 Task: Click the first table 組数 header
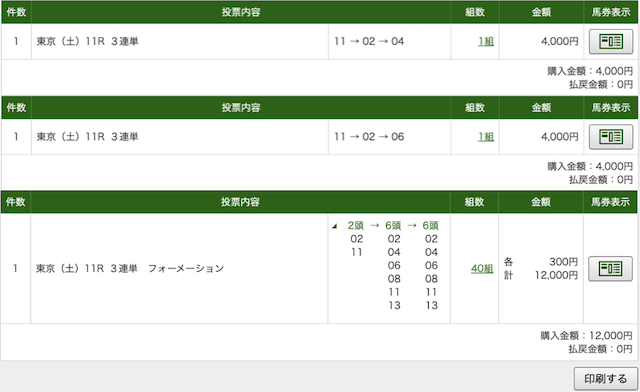coord(475,12)
